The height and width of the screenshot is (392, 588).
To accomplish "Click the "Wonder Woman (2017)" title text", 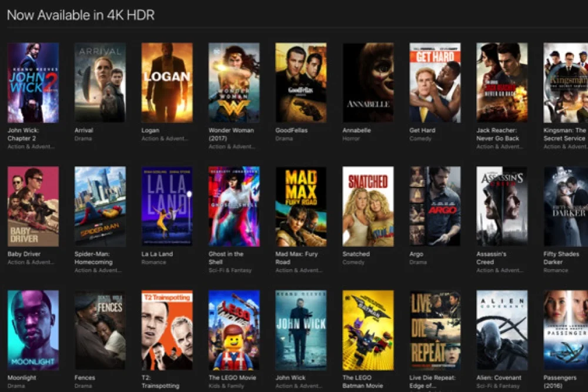I will tap(231, 134).
